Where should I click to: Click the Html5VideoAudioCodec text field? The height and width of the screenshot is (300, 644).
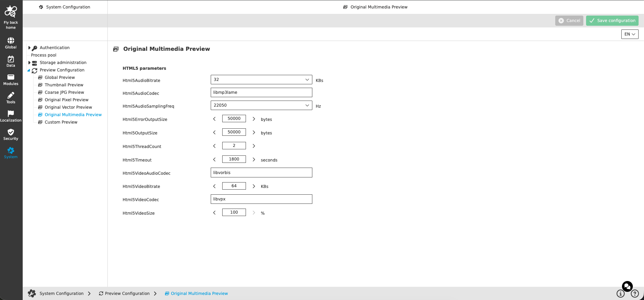coord(261,173)
